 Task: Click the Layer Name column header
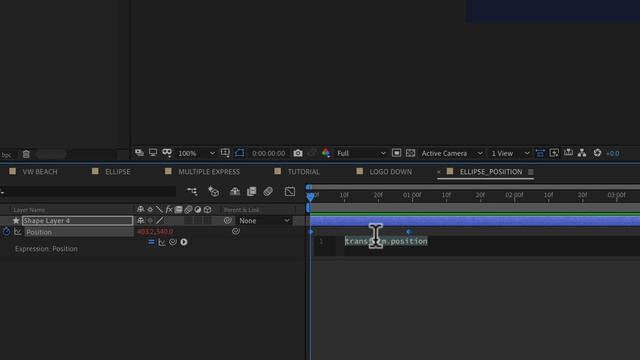point(29,210)
